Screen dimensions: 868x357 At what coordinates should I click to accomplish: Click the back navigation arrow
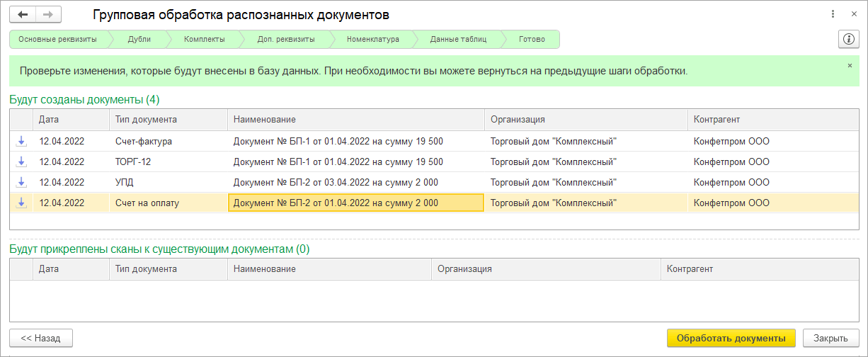(x=23, y=15)
